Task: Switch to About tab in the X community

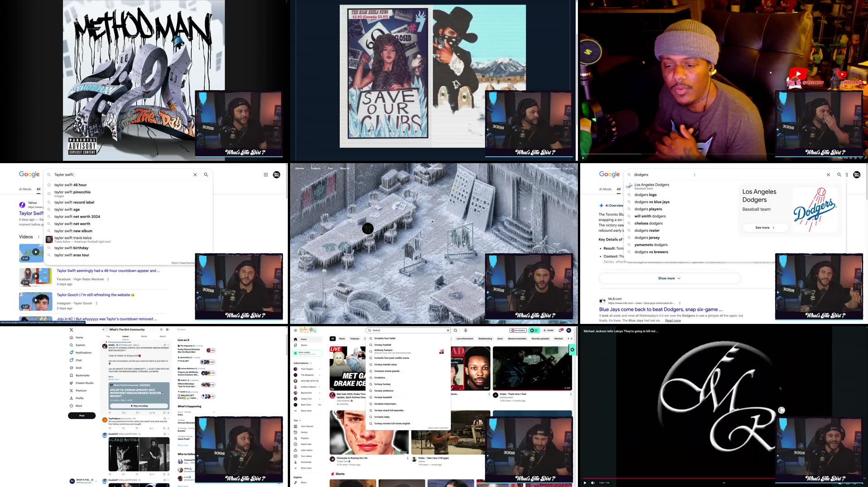Action: (x=162, y=337)
